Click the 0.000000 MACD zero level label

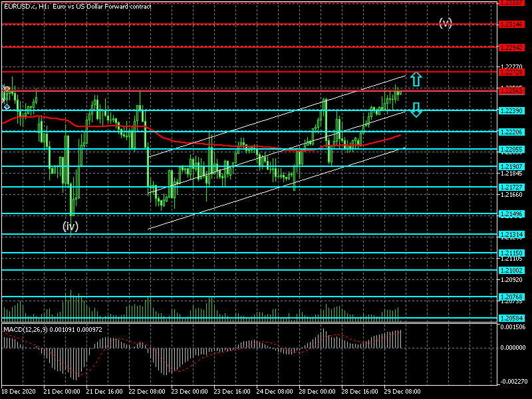click(x=513, y=347)
